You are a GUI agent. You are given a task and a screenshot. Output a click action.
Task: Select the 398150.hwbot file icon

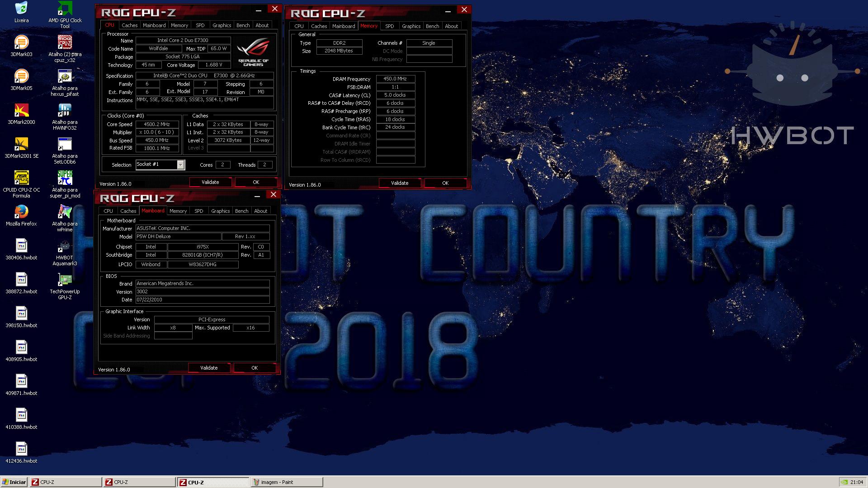[21, 313]
